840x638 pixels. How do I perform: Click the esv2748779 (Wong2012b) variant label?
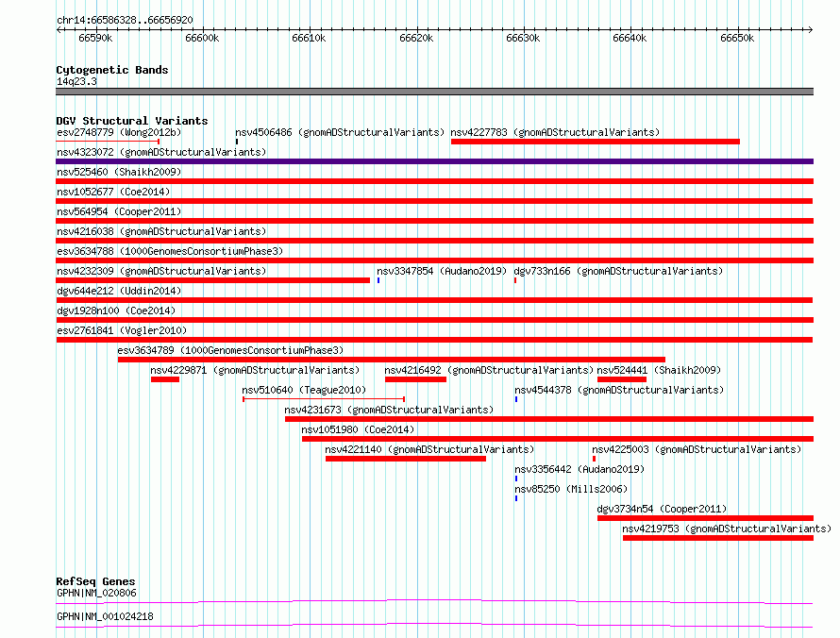(x=119, y=132)
